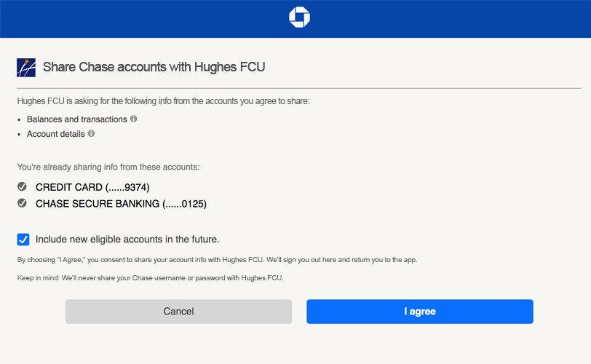Click the checkmark icon next to CREDIT CARD
The height and width of the screenshot is (364, 591).
click(x=23, y=186)
